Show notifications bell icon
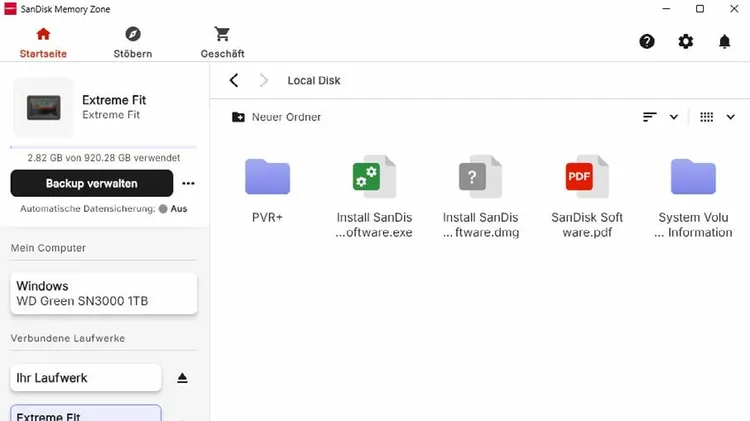The height and width of the screenshot is (421, 750). [724, 42]
